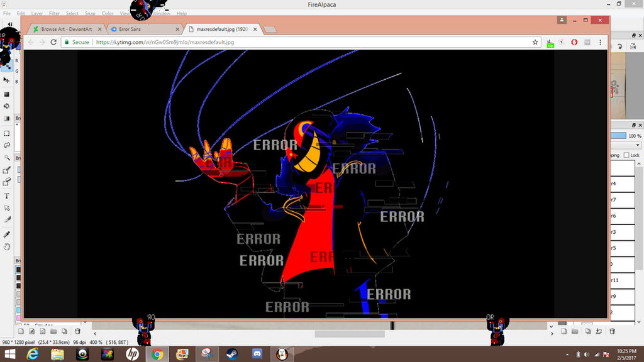Open Discord from the taskbar
Viewport: 644px width, 362px height.
click(x=257, y=354)
